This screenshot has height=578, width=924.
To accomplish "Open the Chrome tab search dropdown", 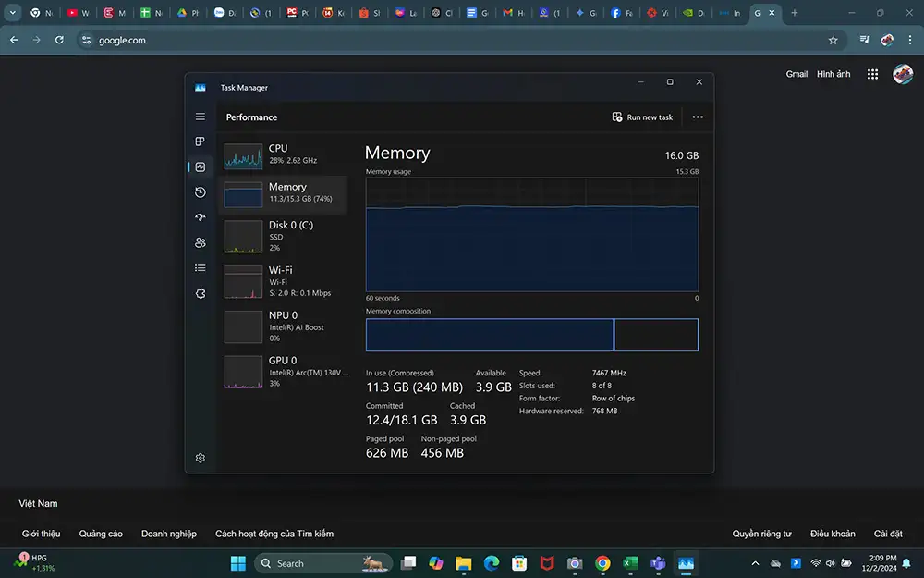I will click(x=13, y=13).
